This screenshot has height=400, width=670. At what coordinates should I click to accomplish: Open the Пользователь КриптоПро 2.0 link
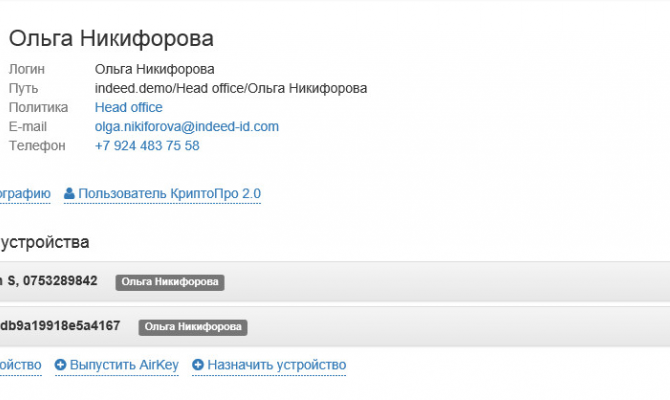coord(169,193)
